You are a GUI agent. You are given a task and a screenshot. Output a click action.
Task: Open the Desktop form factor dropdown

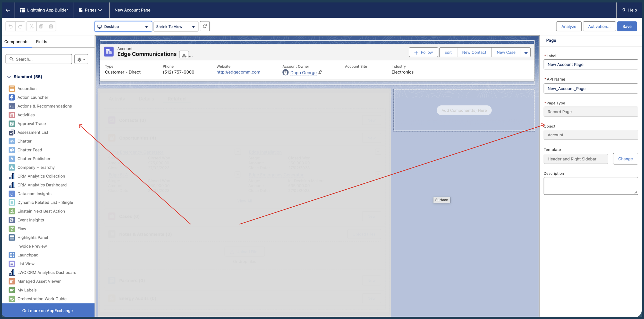point(123,26)
